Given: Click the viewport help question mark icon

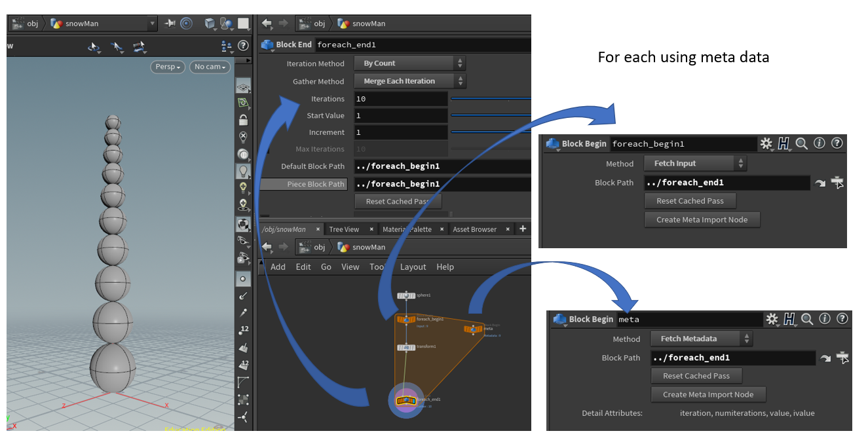Looking at the screenshot, I should tap(243, 46).
